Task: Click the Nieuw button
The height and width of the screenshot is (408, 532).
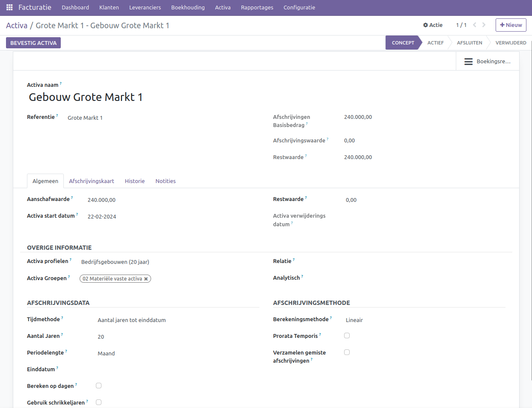Action: [511, 25]
